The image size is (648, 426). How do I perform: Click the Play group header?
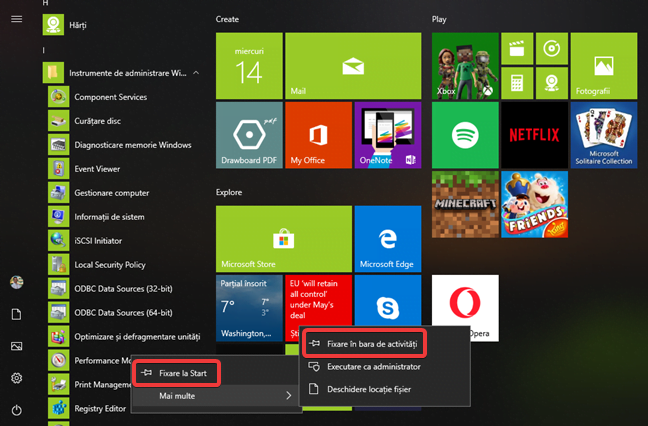[439, 19]
